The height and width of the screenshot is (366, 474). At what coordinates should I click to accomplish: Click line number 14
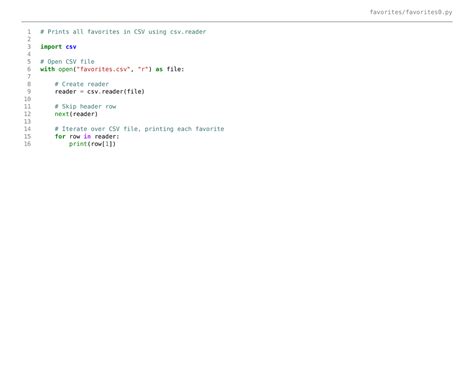[27, 129]
